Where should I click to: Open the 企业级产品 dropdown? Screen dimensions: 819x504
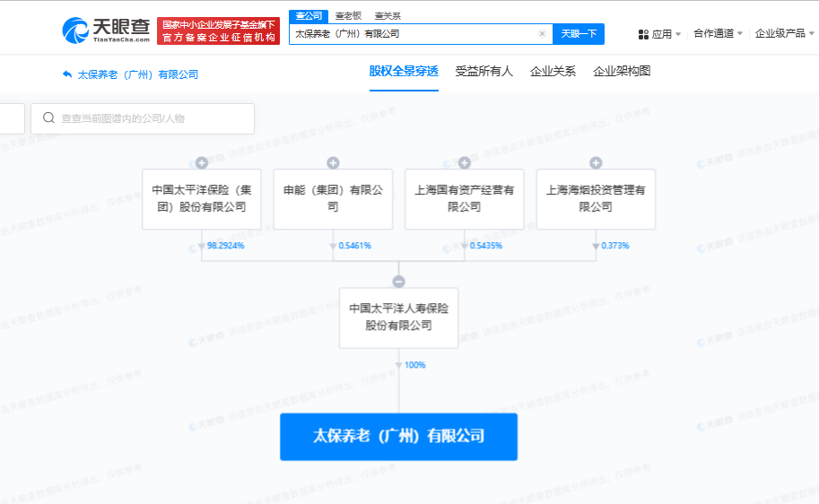784,34
